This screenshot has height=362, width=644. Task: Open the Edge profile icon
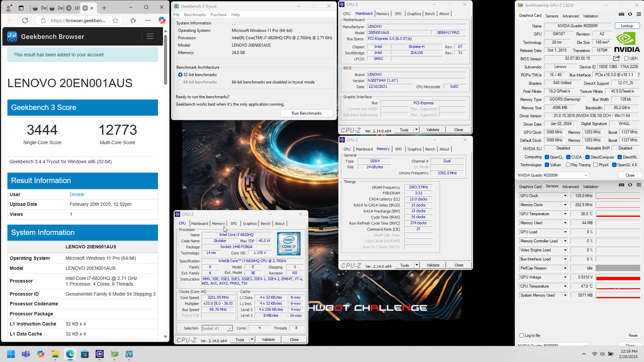(9, 8)
